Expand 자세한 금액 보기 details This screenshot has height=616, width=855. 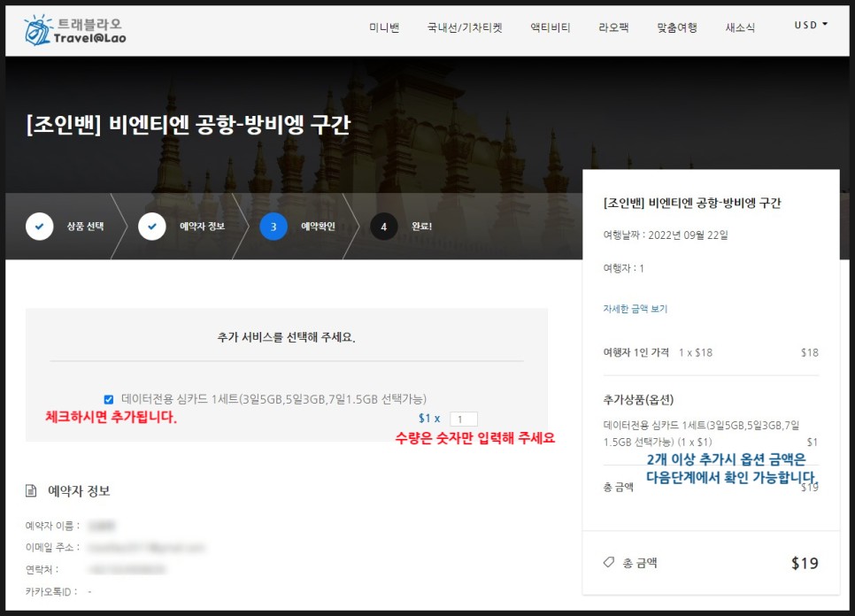point(635,309)
